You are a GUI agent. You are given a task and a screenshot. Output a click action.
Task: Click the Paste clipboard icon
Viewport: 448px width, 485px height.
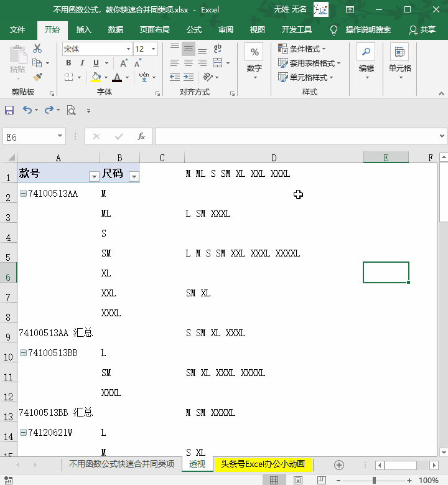point(18,54)
